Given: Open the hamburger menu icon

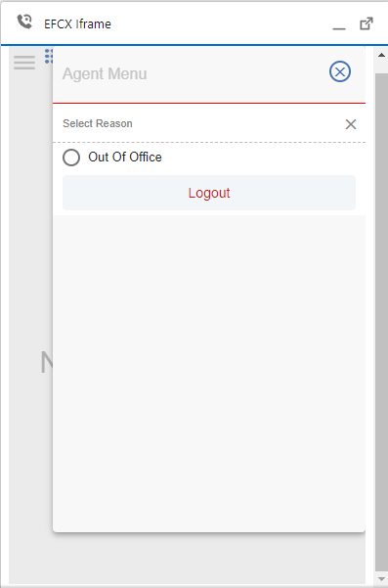Looking at the screenshot, I should point(24,63).
